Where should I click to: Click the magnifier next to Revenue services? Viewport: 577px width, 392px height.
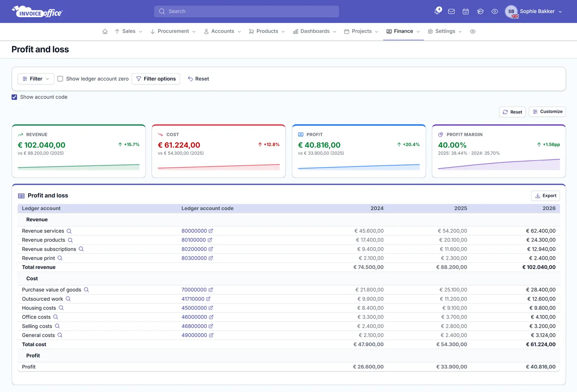click(69, 231)
